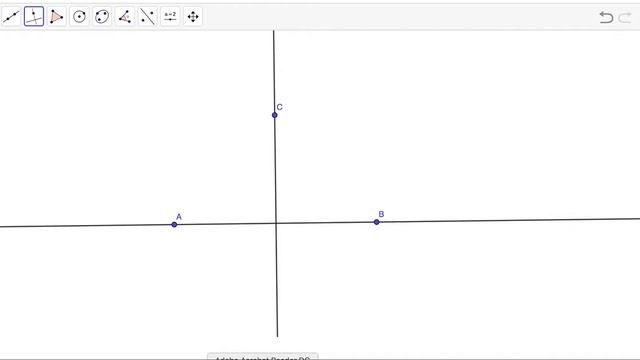The image size is (640, 360).
Task: Click the Undo arrow
Action: click(606, 17)
